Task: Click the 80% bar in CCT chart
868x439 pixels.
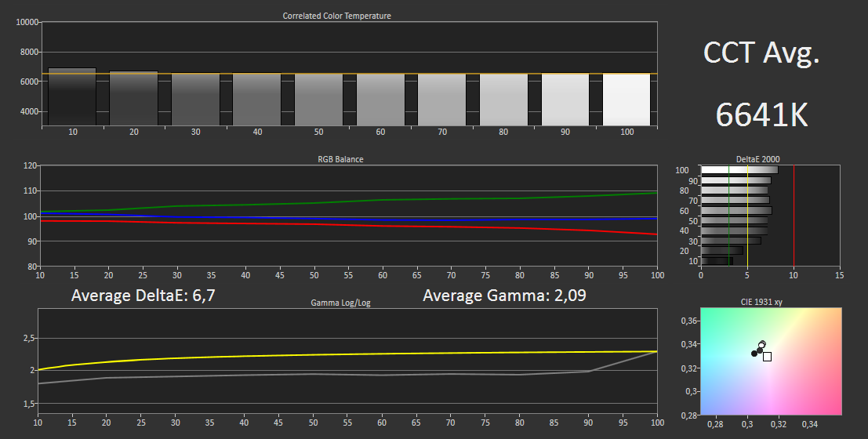Action: [x=503, y=100]
